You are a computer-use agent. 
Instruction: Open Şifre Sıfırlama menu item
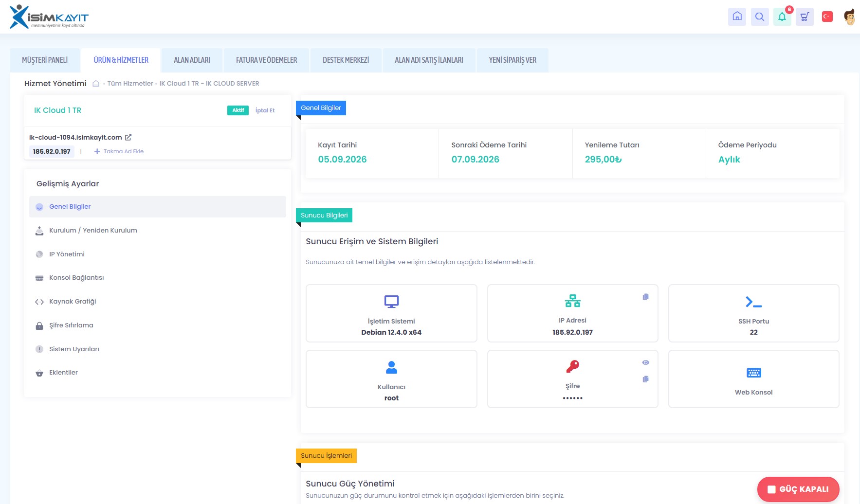pyautogui.click(x=158, y=325)
